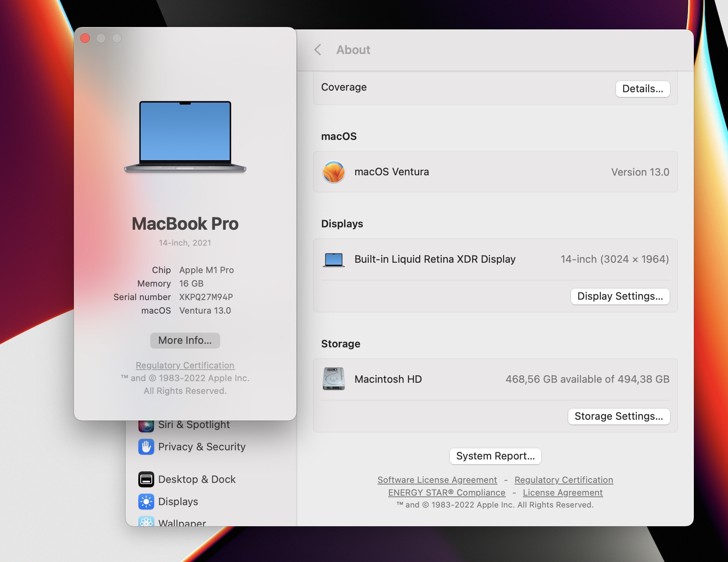Open Storage Settings
The width and height of the screenshot is (728, 562).
pyautogui.click(x=618, y=416)
